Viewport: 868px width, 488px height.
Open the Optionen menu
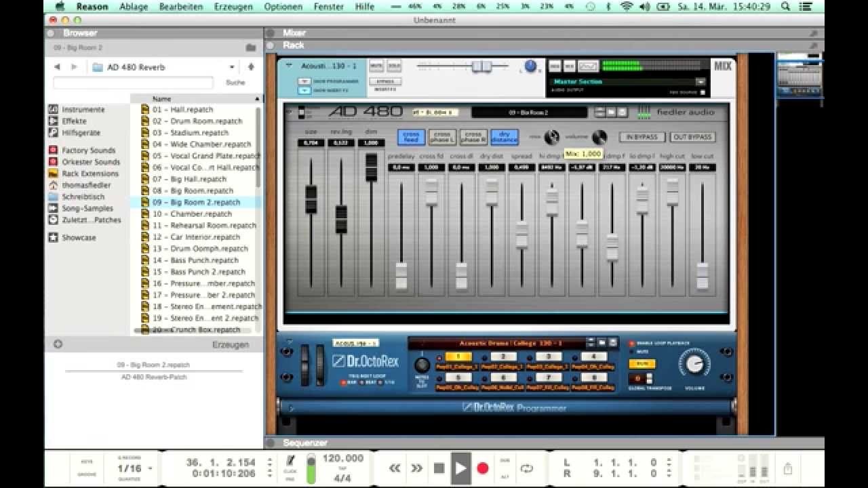coord(283,6)
